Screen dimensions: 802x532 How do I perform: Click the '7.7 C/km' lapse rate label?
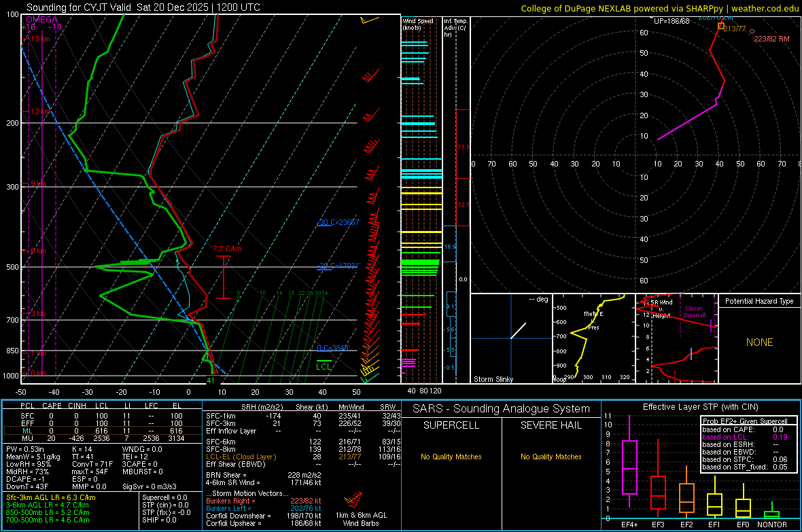pyautogui.click(x=227, y=249)
